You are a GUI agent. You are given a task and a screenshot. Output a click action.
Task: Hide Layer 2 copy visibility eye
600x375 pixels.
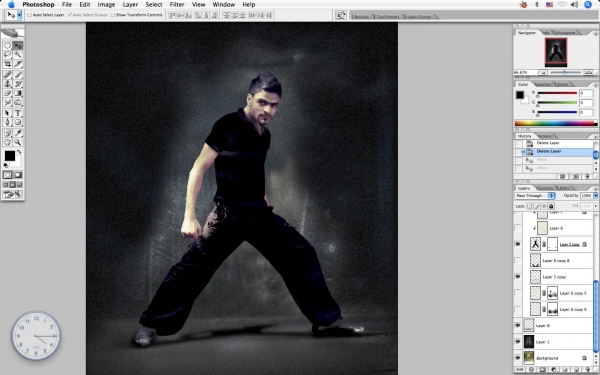[x=518, y=244]
